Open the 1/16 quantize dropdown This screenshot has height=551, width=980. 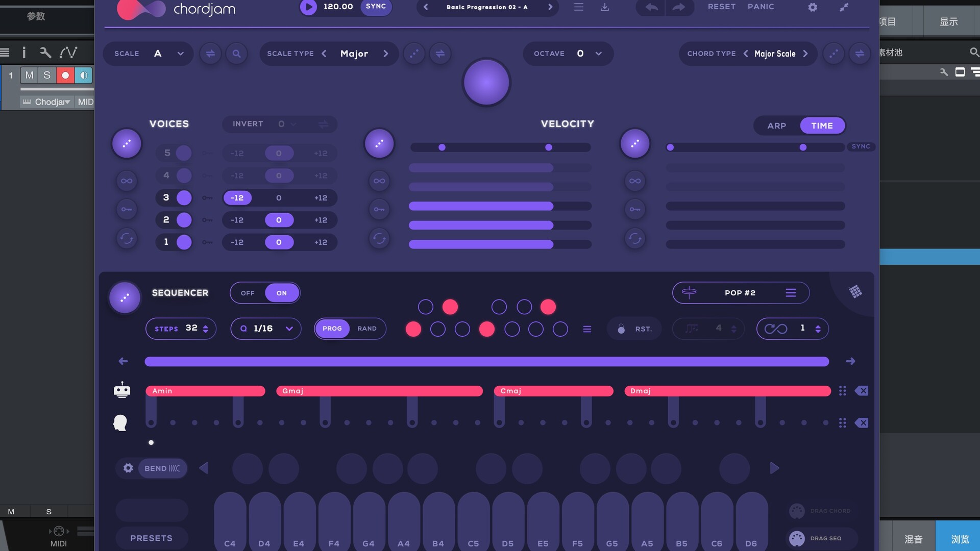[x=289, y=329]
